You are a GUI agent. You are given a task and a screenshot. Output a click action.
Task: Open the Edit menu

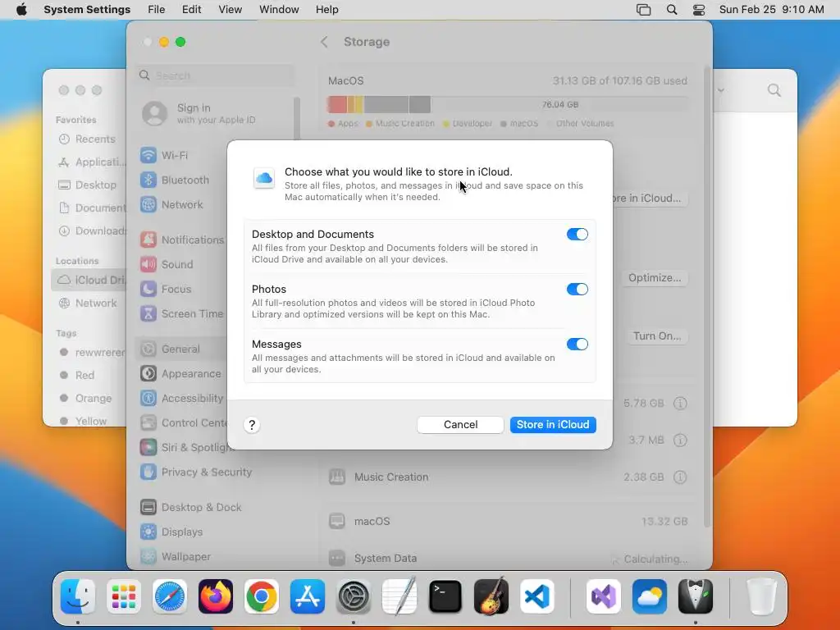[191, 10]
